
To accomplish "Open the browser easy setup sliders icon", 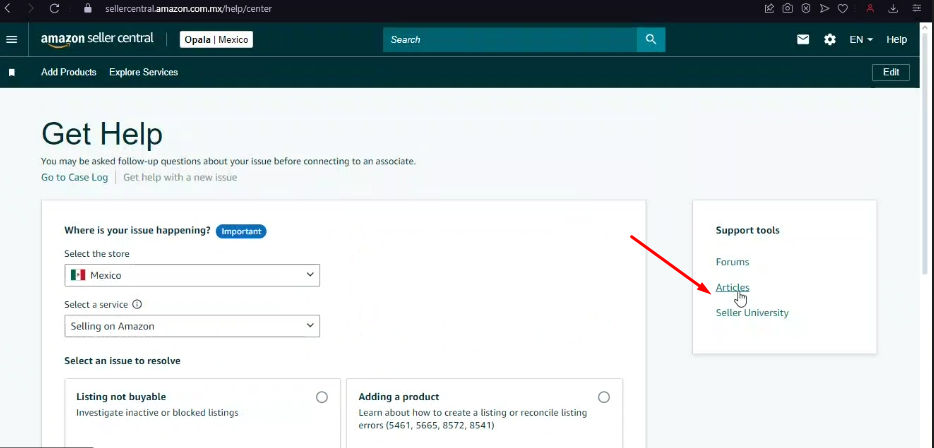I will (916, 8).
